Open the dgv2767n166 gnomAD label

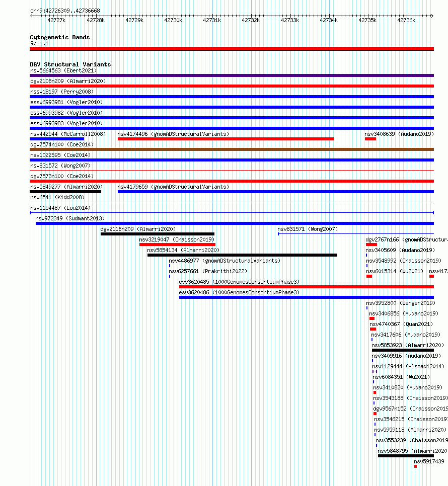coord(407,239)
